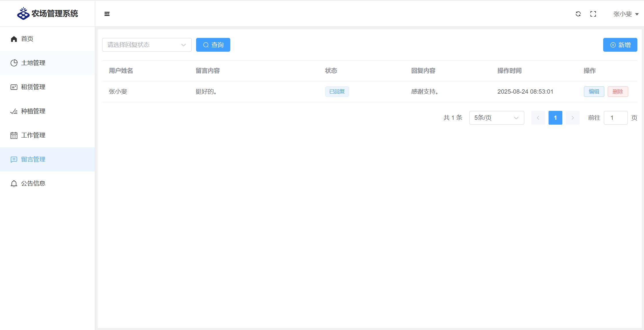Click the farm management system logo
This screenshot has width=644, height=330.
(23, 13)
